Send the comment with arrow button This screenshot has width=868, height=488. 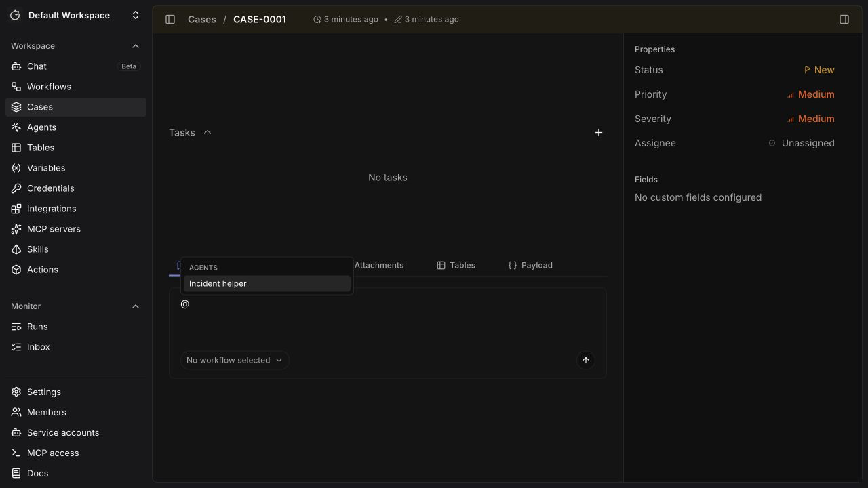(586, 360)
